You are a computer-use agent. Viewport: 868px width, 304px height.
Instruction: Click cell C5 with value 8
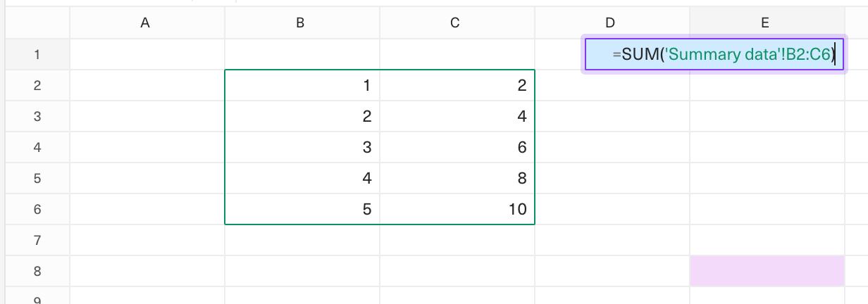(457, 178)
